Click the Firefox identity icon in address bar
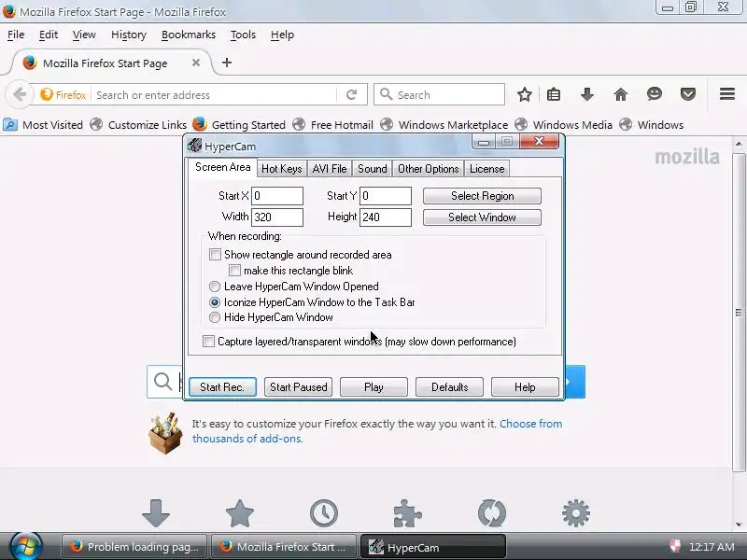 63,95
